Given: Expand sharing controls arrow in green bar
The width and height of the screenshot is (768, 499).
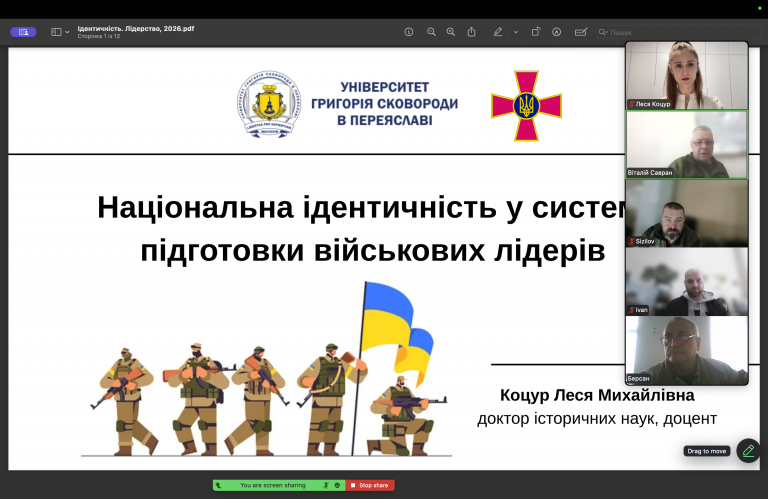Looking at the screenshot, I should click(218, 485).
